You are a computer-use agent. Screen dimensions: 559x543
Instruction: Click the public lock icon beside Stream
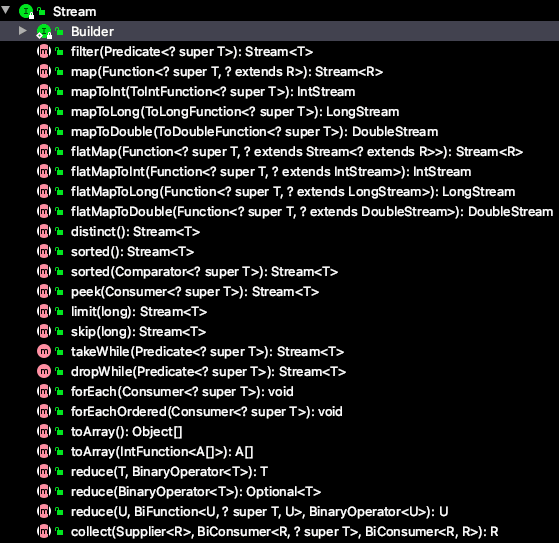point(41,11)
